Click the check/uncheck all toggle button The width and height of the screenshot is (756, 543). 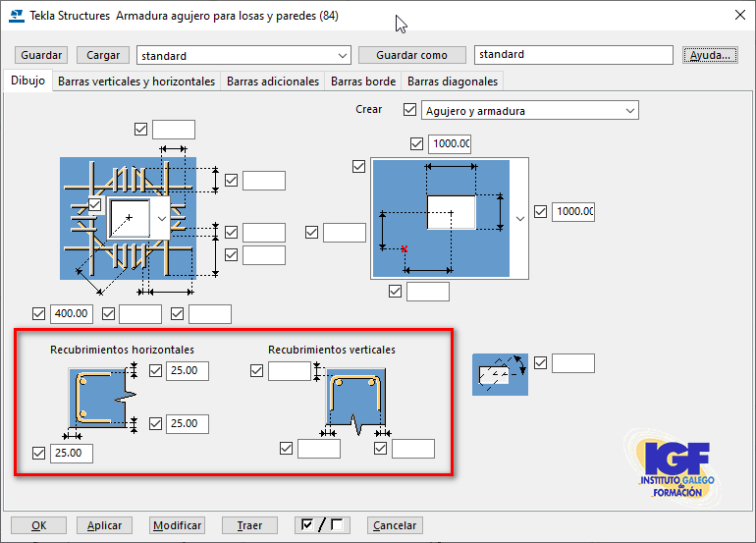pos(322,525)
